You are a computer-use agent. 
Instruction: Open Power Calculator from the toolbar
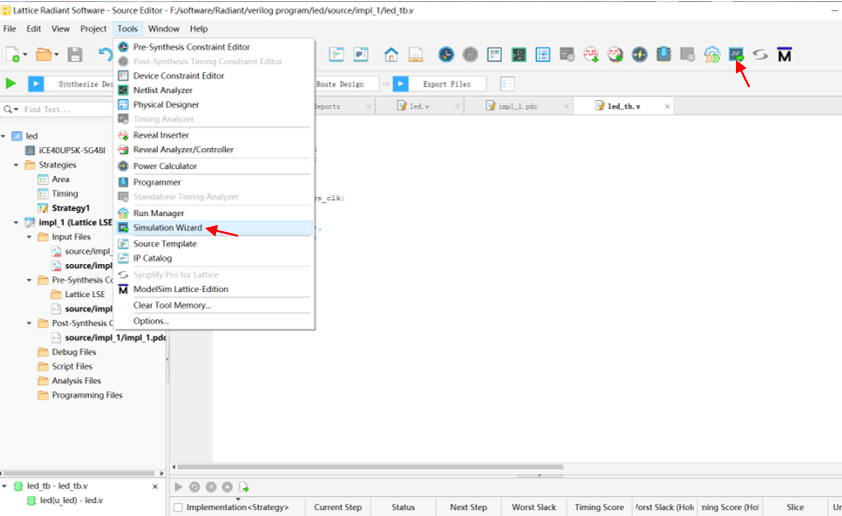point(640,54)
